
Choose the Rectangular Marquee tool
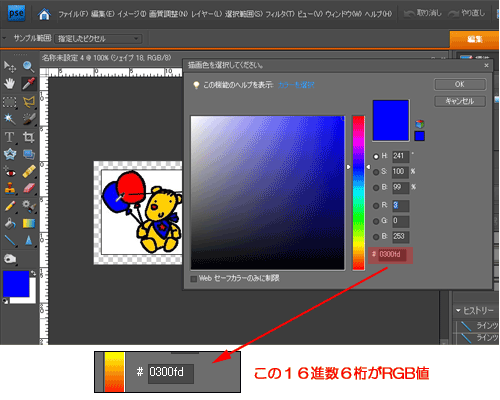click(x=10, y=102)
